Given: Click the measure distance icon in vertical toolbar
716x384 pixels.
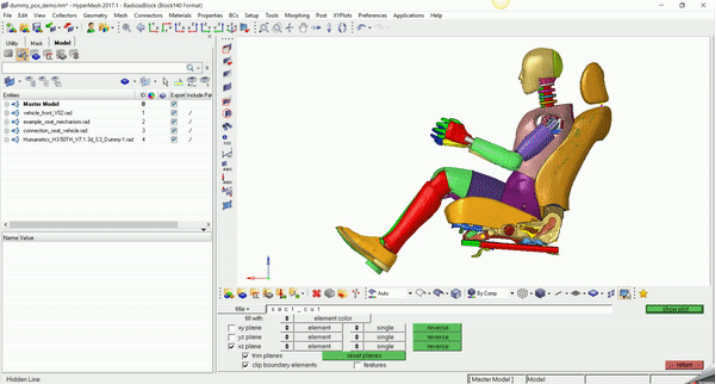Looking at the screenshot, I should click(x=227, y=153).
